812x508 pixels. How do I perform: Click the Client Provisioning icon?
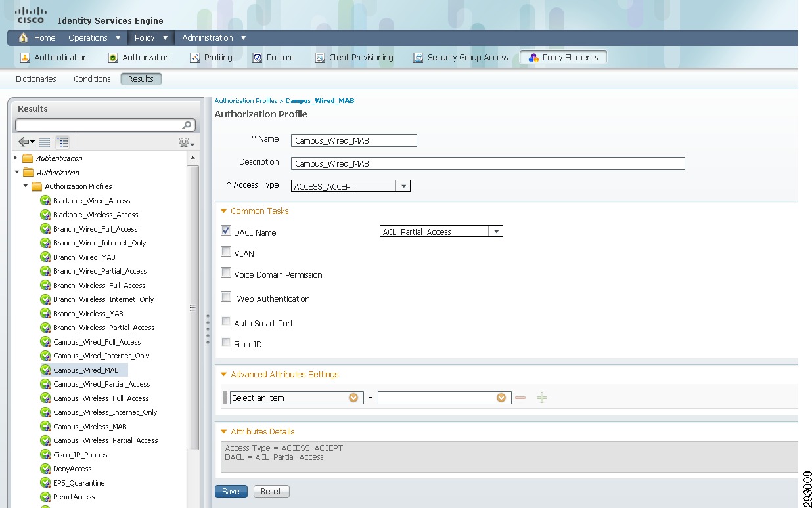pos(320,58)
